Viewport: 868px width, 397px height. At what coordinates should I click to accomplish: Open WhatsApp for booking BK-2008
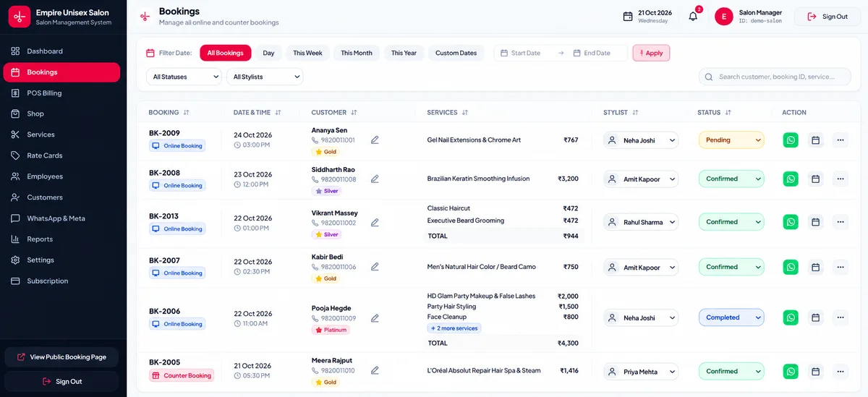(791, 179)
